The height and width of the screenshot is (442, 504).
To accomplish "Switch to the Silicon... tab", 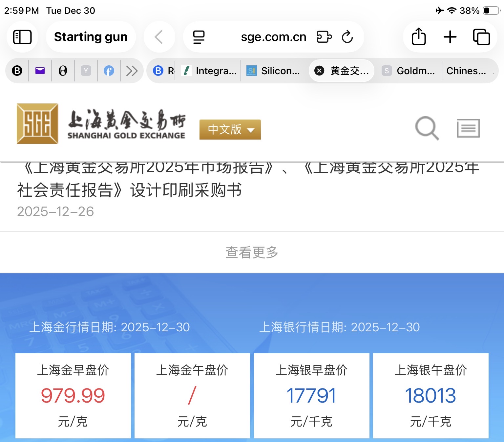I will 273,71.
